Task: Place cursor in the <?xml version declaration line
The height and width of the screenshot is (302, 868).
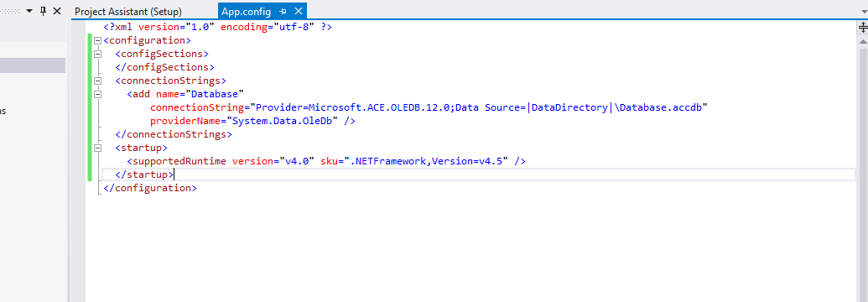Action: [217, 27]
